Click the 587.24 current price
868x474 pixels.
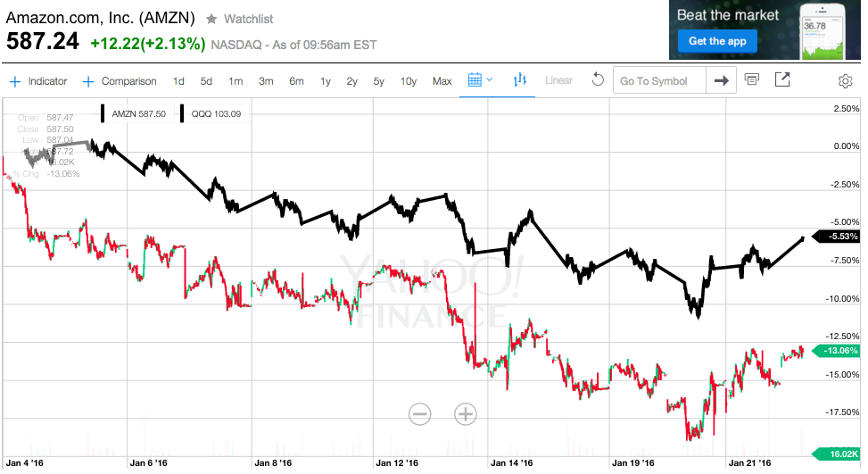click(43, 42)
